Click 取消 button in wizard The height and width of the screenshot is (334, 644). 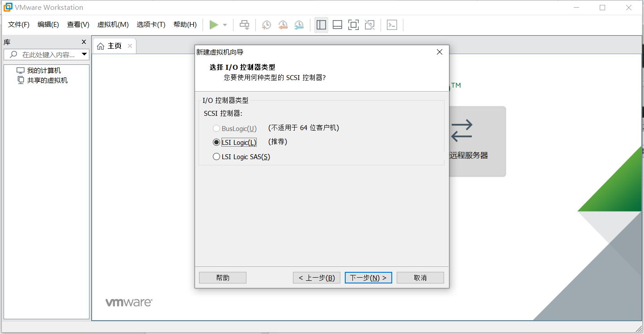(x=420, y=278)
